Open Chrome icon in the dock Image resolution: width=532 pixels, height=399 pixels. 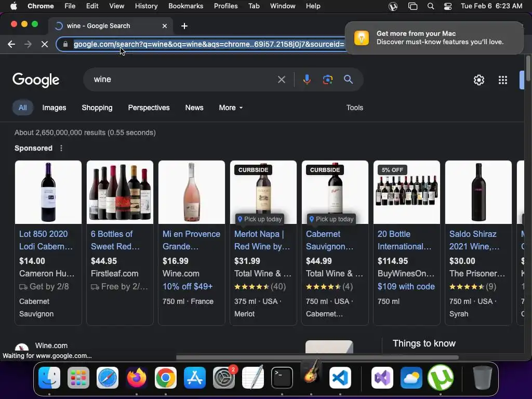(x=166, y=378)
